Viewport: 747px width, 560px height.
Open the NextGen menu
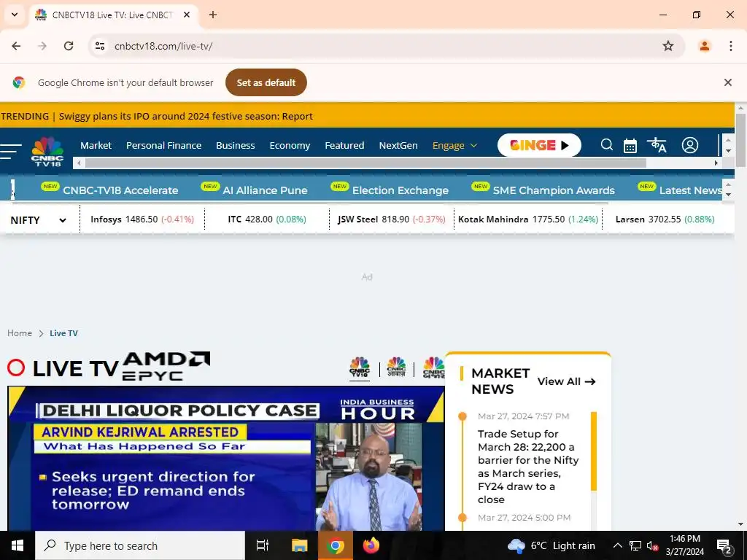click(398, 145)
